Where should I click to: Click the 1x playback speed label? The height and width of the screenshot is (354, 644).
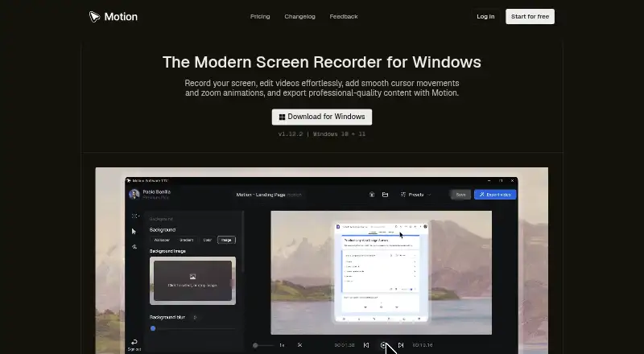(x=282, y=345)
